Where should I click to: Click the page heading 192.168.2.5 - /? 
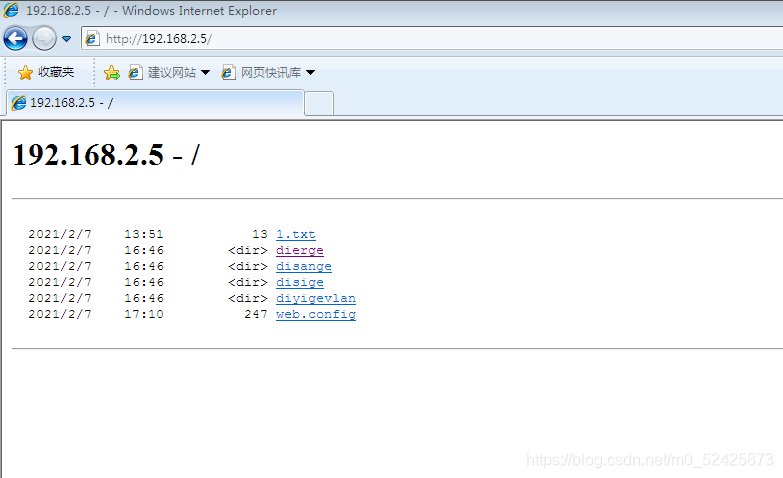106,154
